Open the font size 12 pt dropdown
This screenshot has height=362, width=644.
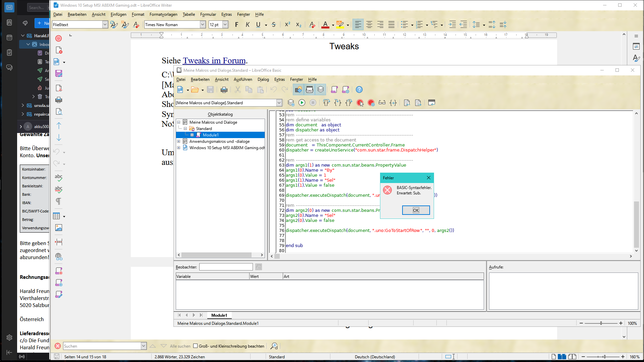pos(225,25)
